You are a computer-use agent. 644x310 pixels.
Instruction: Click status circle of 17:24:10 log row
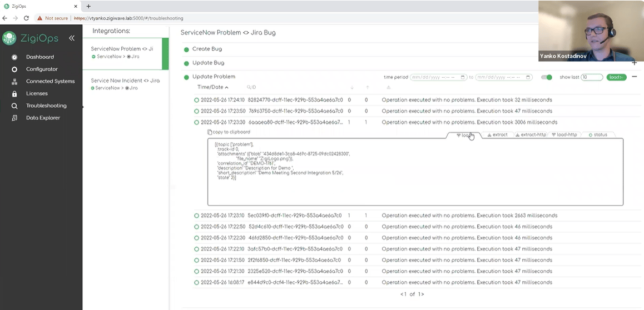click(196, 100)
